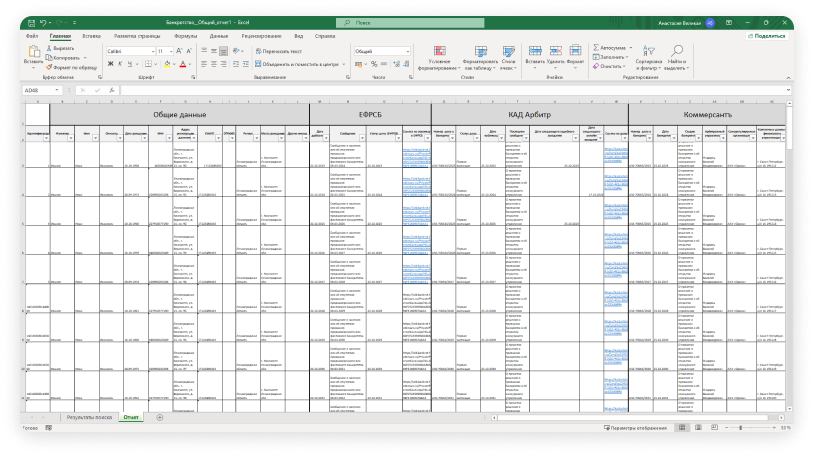This screenshot has width=814, height=457.
Task: Open the Общий number format dropdown
Action: [408, 51]
